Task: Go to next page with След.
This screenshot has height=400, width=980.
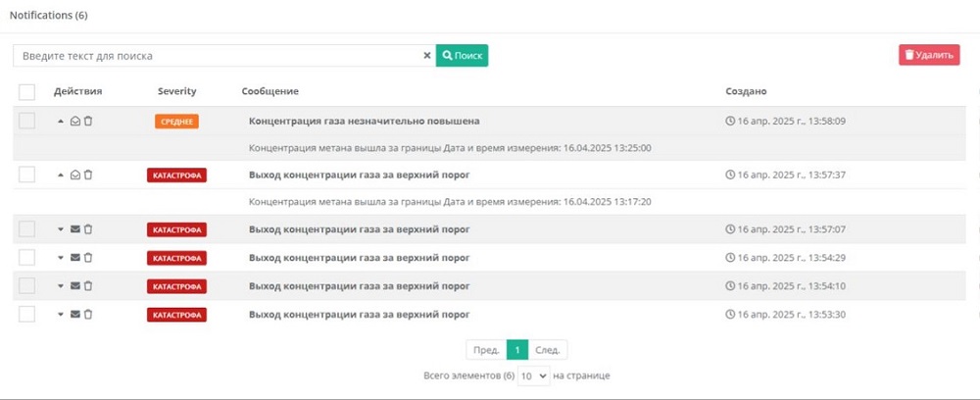Action: (x=548, y=350)
